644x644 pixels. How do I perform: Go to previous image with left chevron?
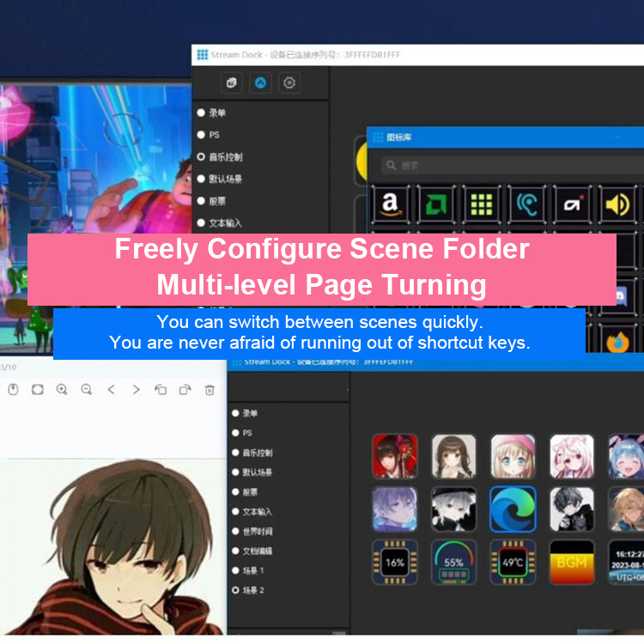pos(112,390)
